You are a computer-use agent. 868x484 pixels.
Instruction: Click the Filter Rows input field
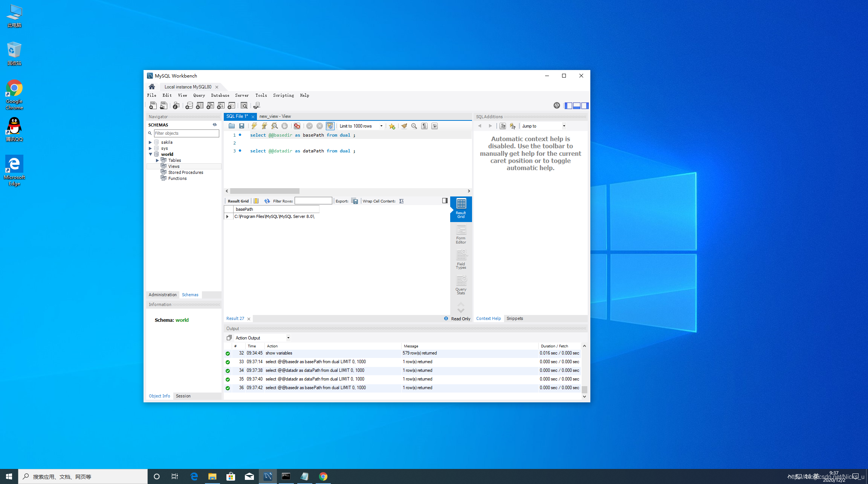click(313, 201)
